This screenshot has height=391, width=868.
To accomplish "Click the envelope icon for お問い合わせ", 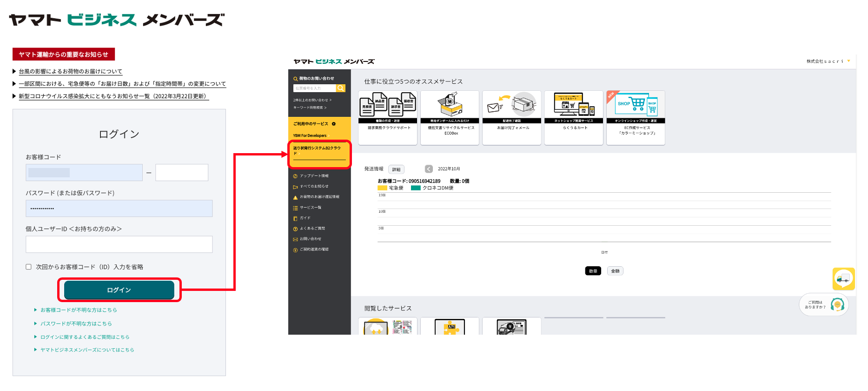I will coord(295,239).
